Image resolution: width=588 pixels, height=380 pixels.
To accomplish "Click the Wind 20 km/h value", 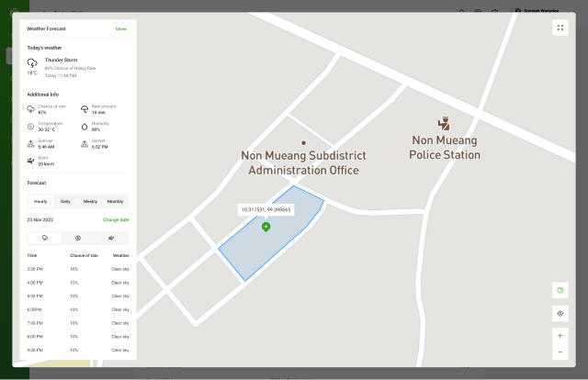I will pos(46,164).
